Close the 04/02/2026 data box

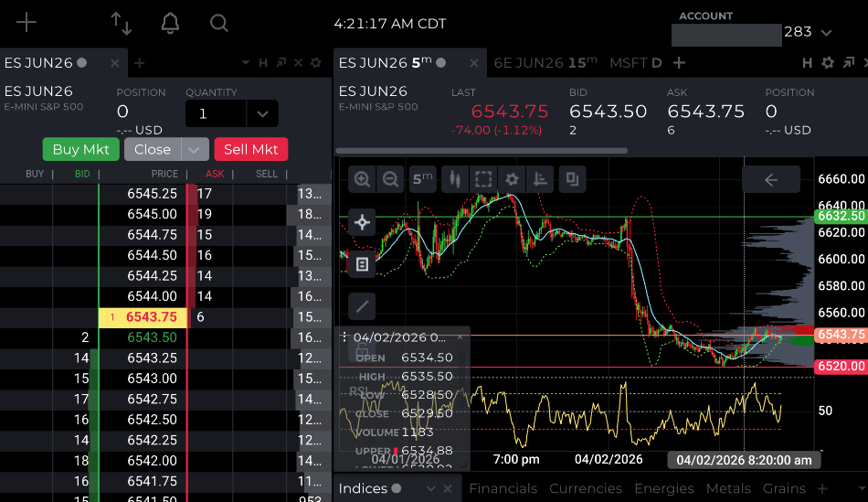(460, 336)
